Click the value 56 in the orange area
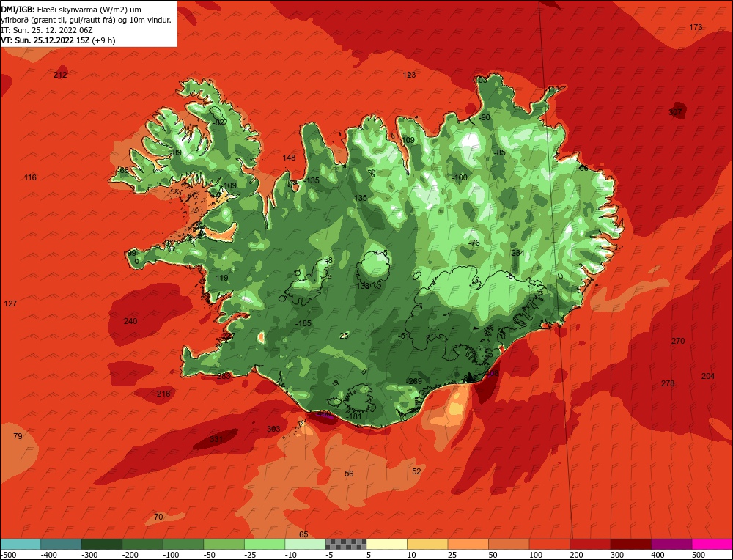 (x=349, y=474)
